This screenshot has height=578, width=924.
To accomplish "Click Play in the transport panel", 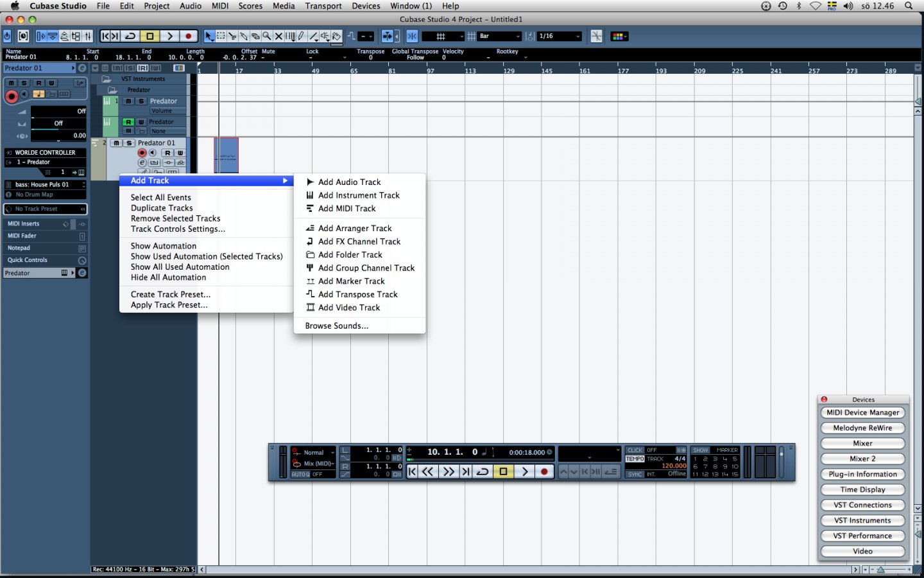I will click(525, 471).
